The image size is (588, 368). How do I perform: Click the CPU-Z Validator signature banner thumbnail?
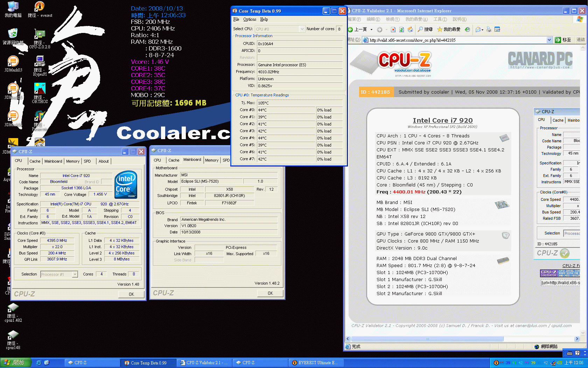click(560, 273)
